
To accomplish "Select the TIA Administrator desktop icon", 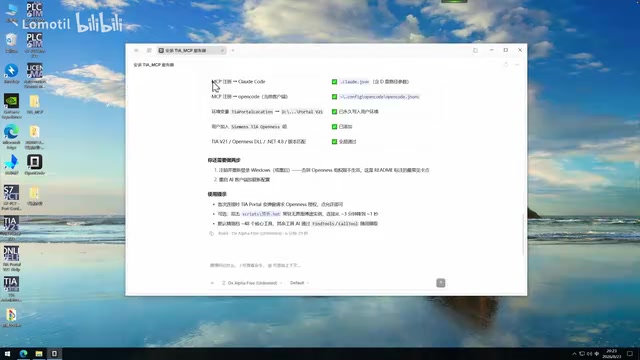I will 11,289.
